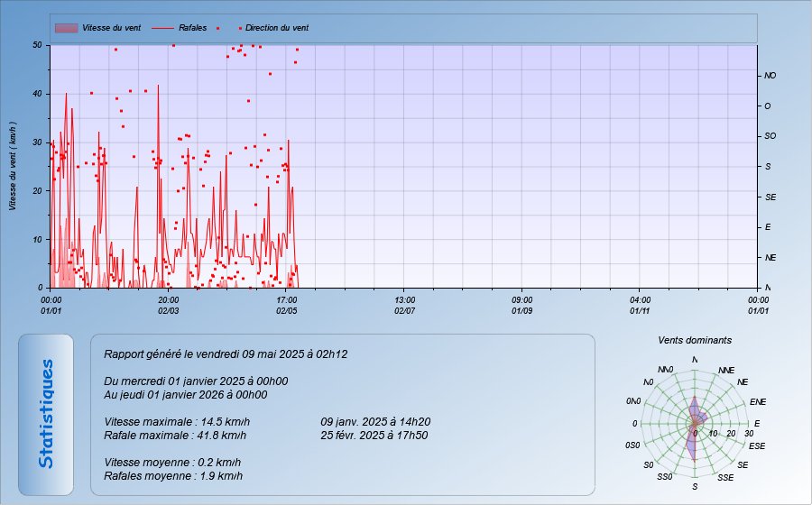Click the time label 17:00 02/05

click(286, 306)
